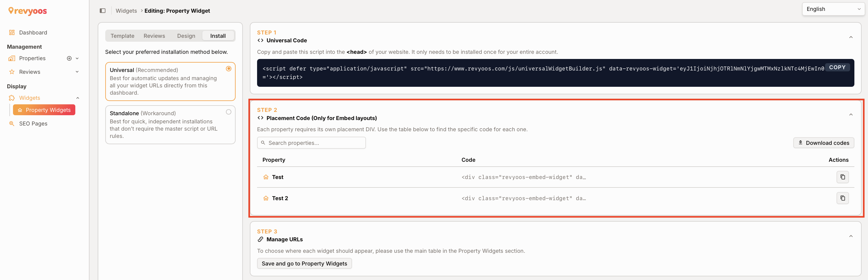Expand the Properties submenu chevron
This screenshot has height=280, width=868.
(x=77, y=58)
